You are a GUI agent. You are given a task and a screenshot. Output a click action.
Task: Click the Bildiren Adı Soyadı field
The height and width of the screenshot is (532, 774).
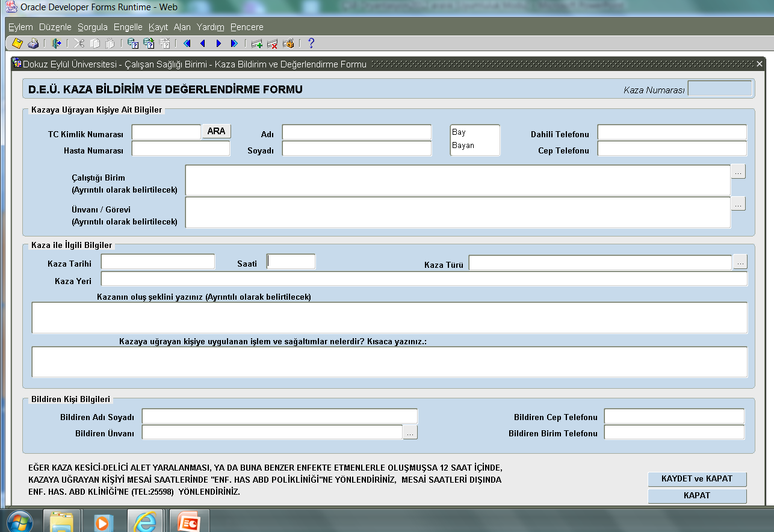pos(280,416)
